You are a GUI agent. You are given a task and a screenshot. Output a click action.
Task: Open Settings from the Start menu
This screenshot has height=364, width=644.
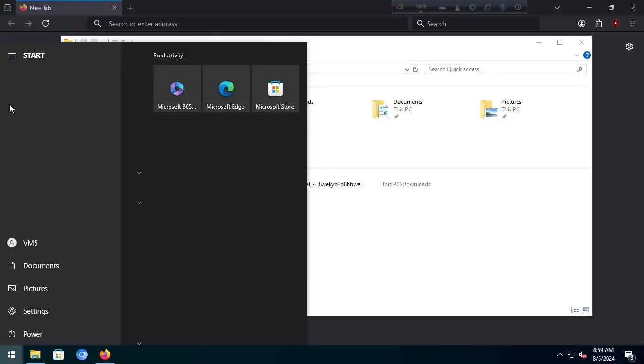61,311
